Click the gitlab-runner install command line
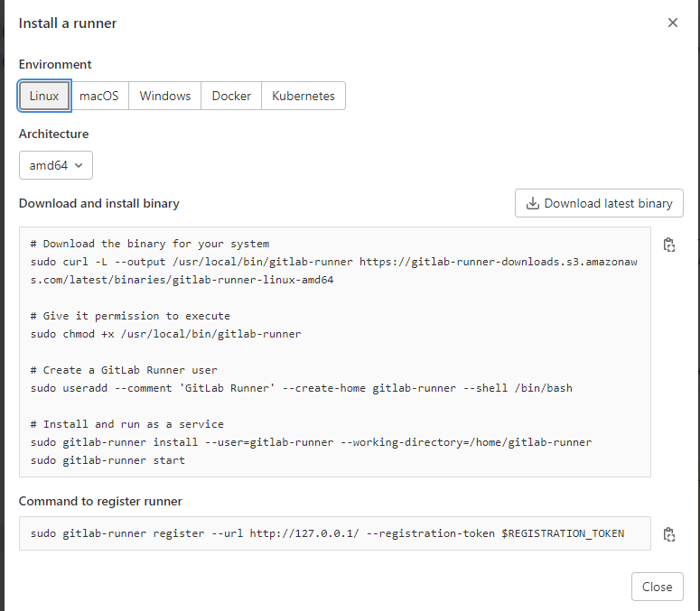700x611 pixels. [311, 442]
